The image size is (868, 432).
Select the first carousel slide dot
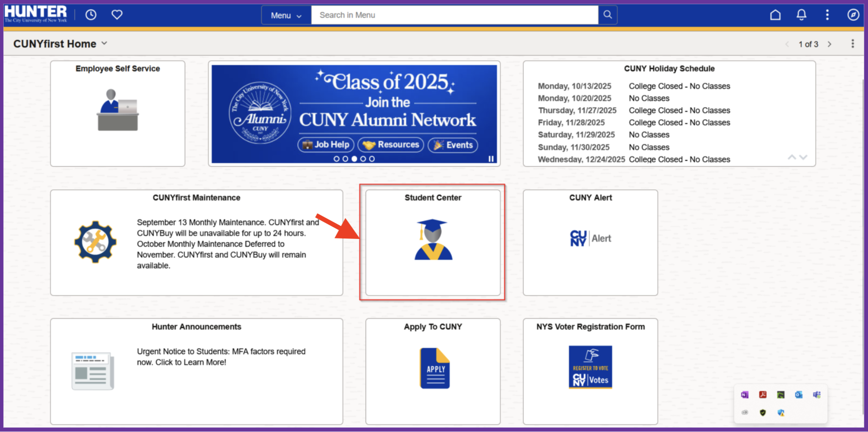pos(337,159)
